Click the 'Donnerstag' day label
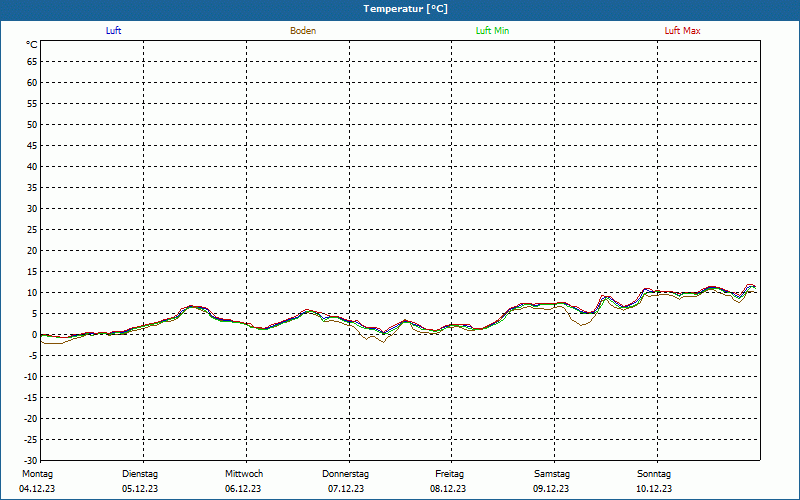800x500 pixels. [345, 474]
